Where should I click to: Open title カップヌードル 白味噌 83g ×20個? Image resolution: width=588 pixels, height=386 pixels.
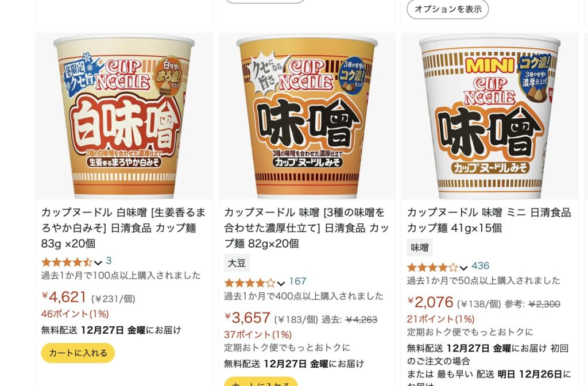(x=123, y=228)
